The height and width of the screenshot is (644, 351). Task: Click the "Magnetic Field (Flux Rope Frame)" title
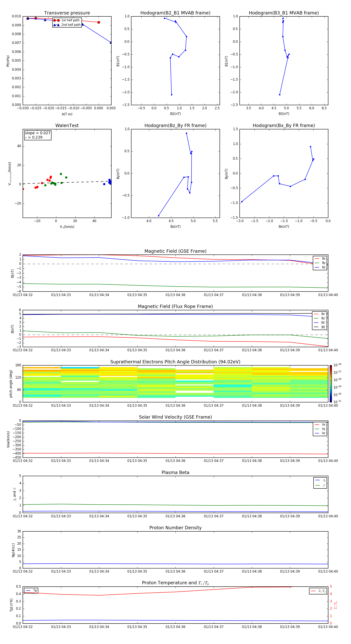pos(175,307)
